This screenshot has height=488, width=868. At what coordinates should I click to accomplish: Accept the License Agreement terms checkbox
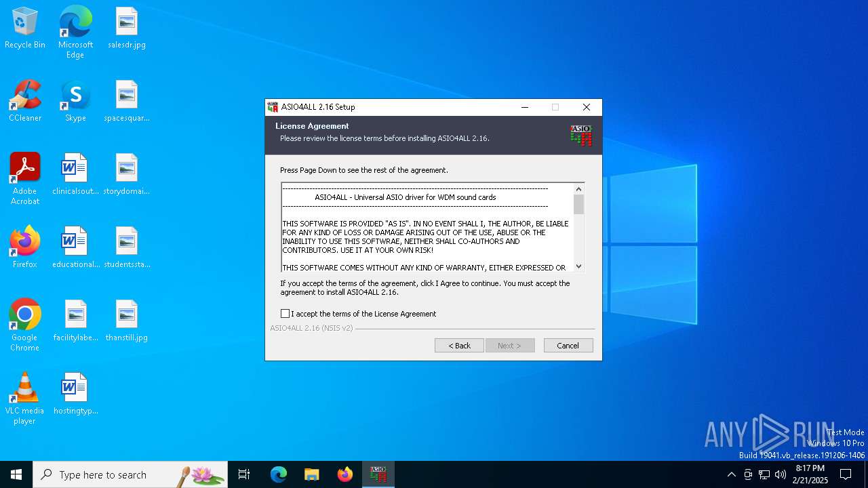[285, 314]
